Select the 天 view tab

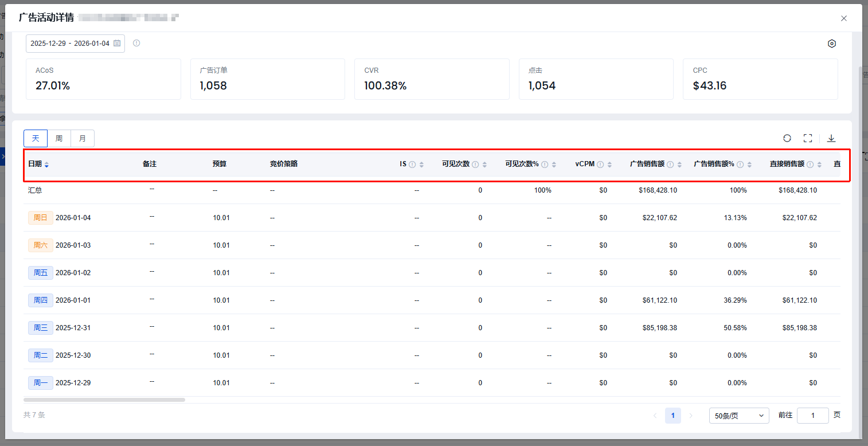coord(36,138)
